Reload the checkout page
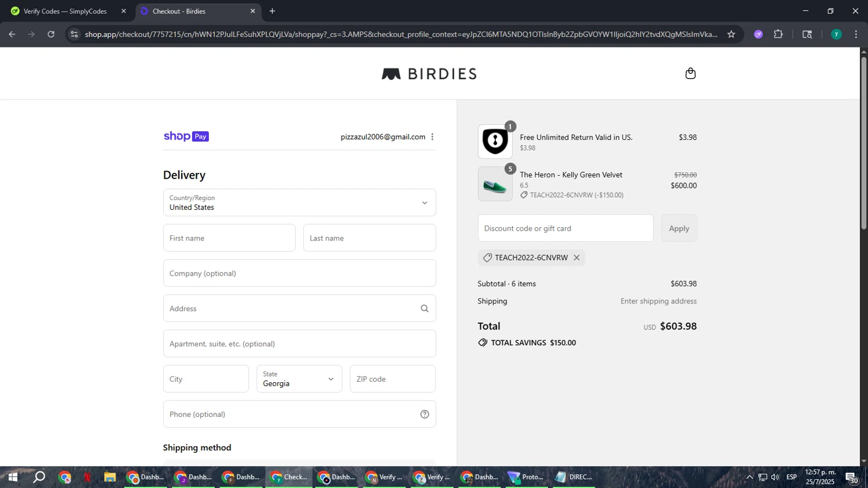This screenshot has height=488, width=868. coord(51,34)
